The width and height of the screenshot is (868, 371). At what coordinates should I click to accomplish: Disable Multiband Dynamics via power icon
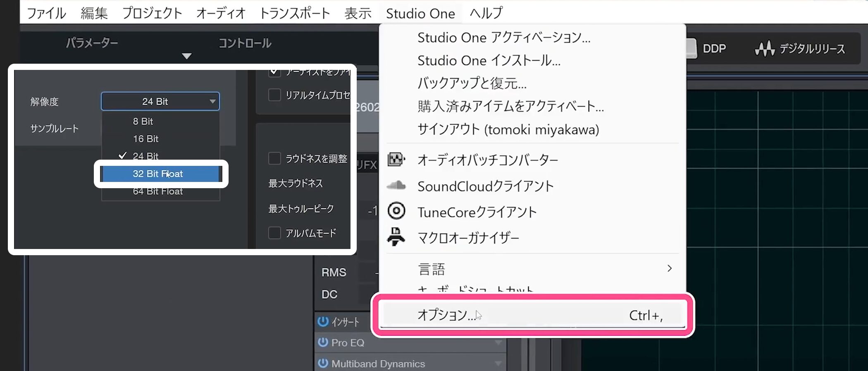323,363
